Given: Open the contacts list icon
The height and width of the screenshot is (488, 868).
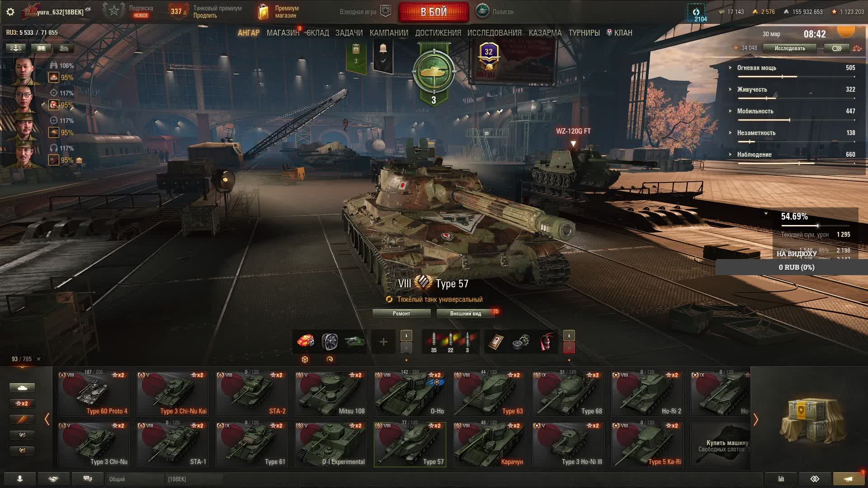Looking at the screenshot, I should pos(20,479).
